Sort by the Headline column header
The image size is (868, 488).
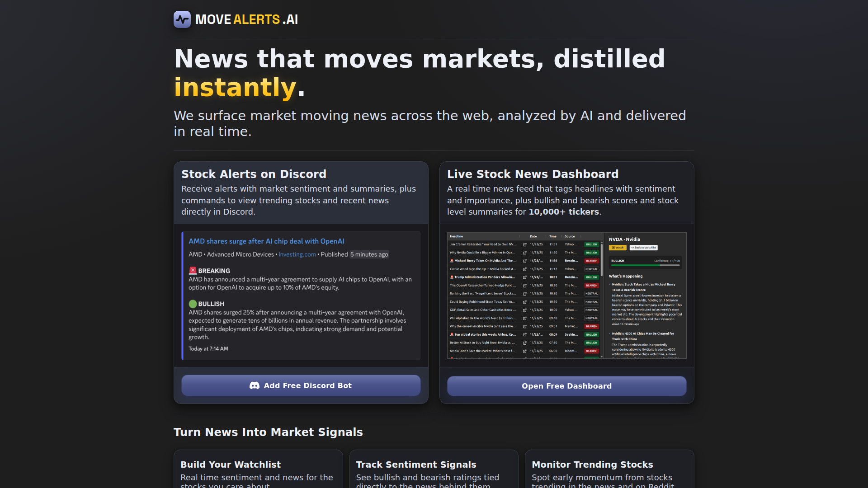click(456, 236)
